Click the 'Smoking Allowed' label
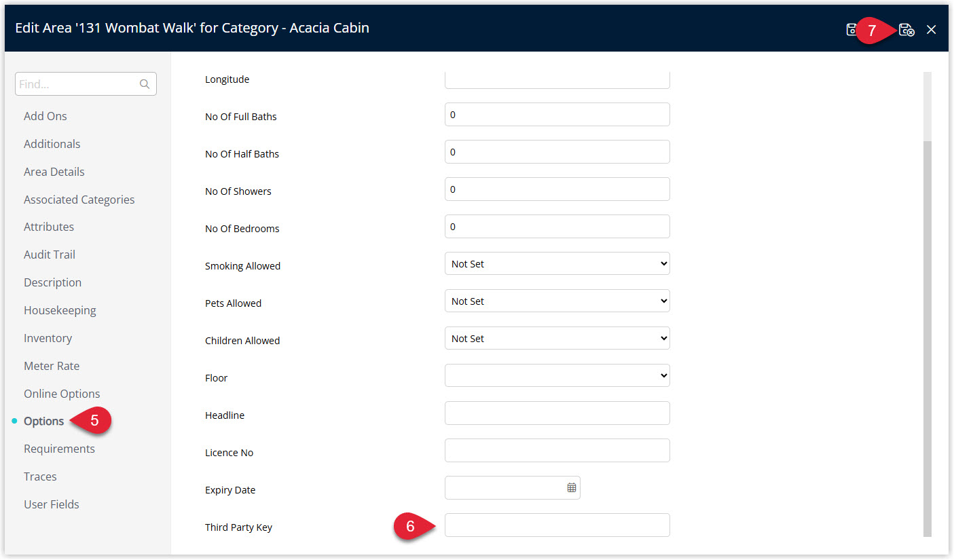Screen dimensions: 954x560 point(242,266)
